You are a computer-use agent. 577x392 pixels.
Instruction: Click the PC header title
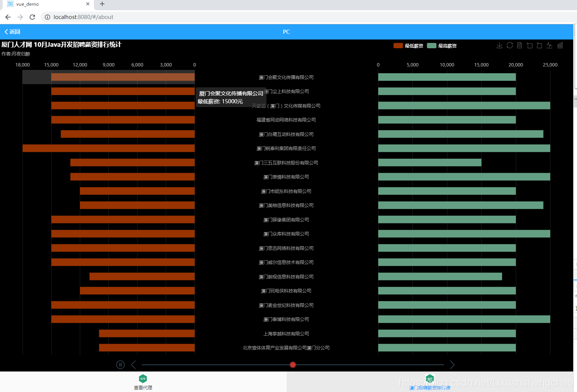[287, 32]
